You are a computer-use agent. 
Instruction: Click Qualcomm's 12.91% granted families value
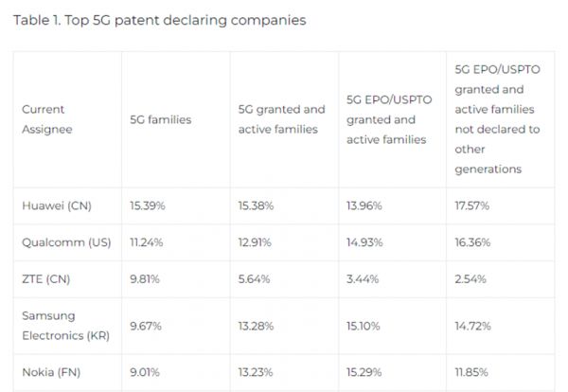click(x=257, y=241)
